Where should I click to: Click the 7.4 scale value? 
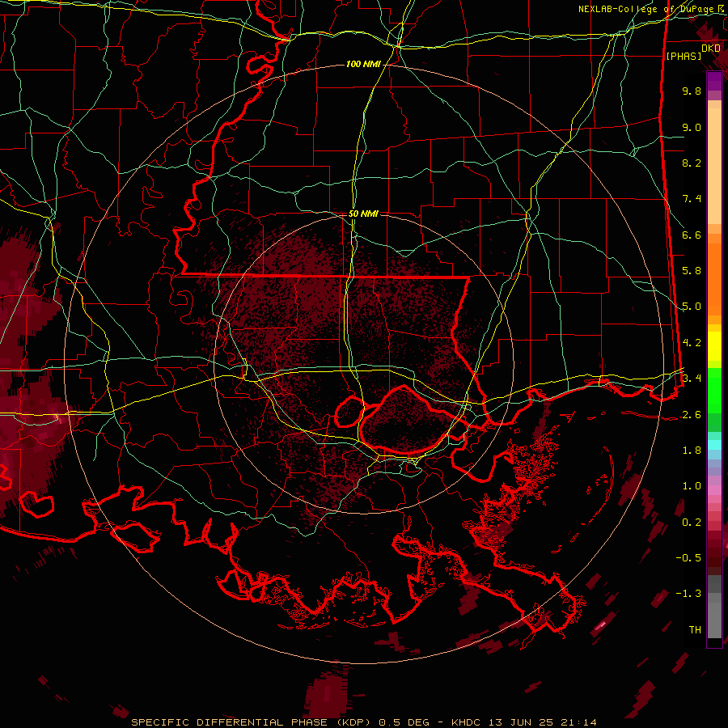pos(692,199)
